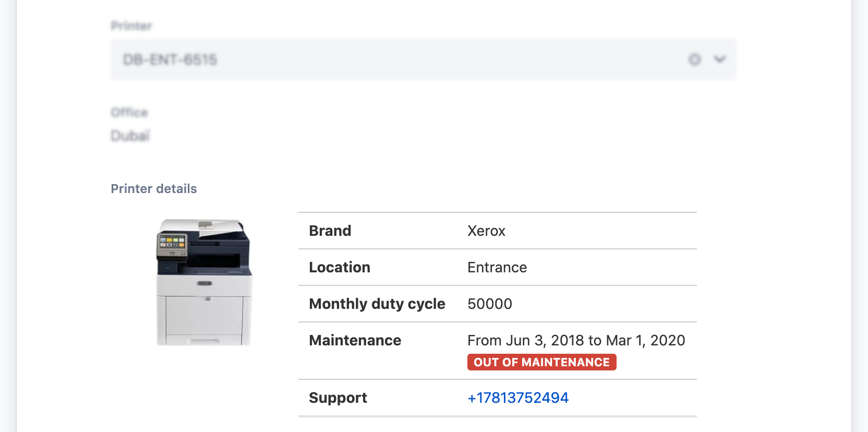Click the Printer details heading
This screenshot has width=868, height=432.
click(154, 189)
